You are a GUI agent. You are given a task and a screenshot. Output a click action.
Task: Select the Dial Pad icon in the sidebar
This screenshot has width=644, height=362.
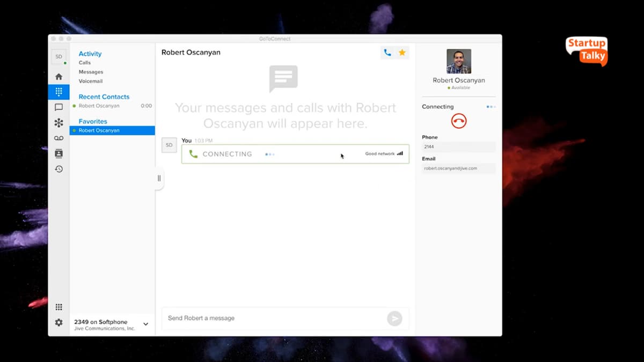[58, 92]
